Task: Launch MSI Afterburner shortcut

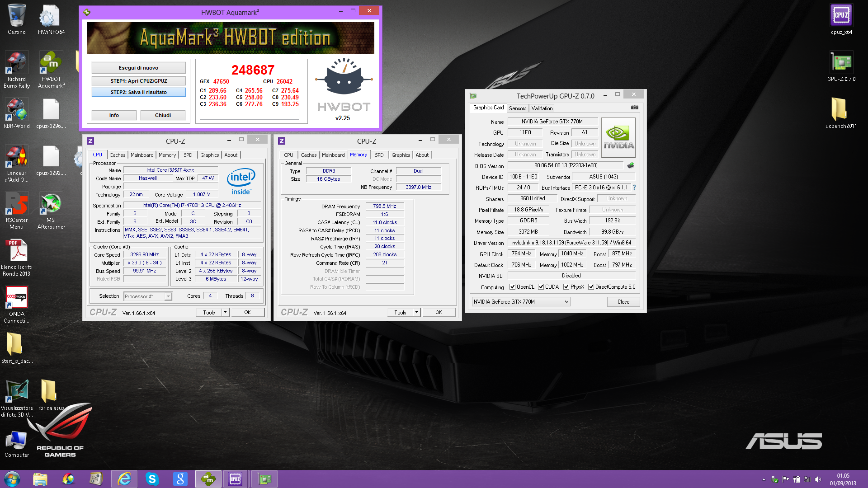Action: 51,211
